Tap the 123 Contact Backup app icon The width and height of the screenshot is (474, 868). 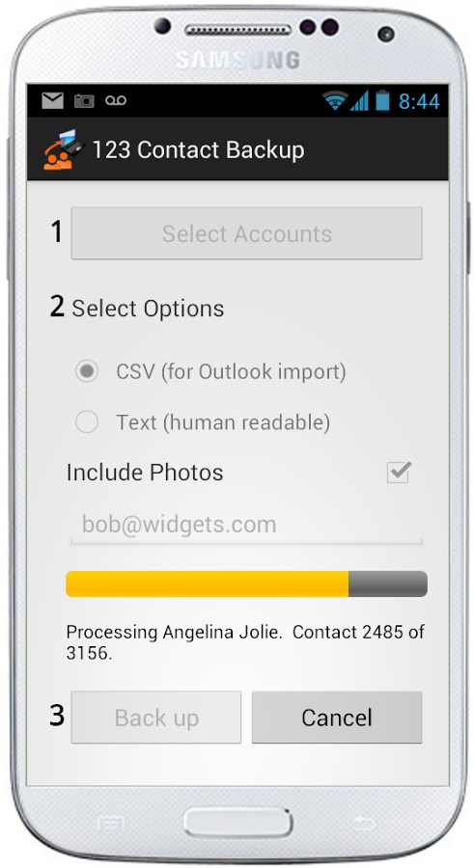(63, 149)
